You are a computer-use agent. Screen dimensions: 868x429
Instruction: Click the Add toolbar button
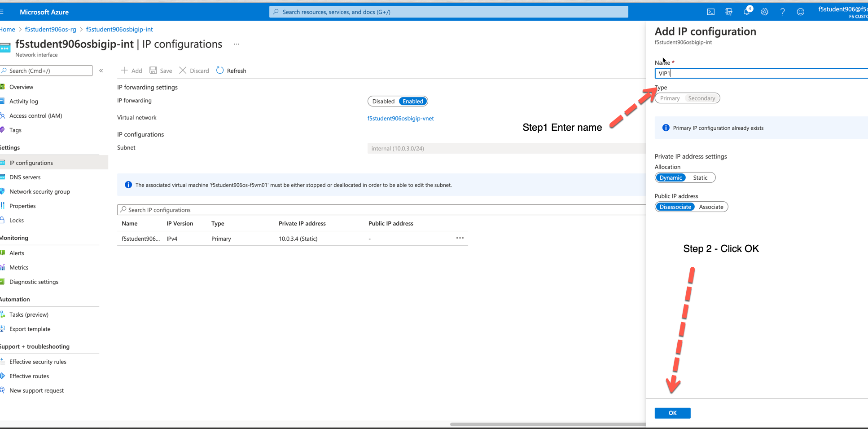(132, 71)
